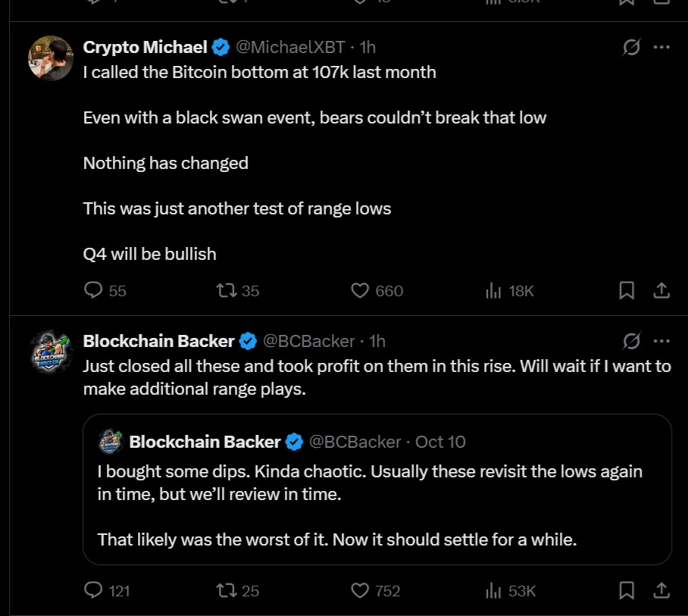The height and width of the screenshot is (616, 688).
Task: Share Blockchain Backer's post
Action: [x=661, y=590]
